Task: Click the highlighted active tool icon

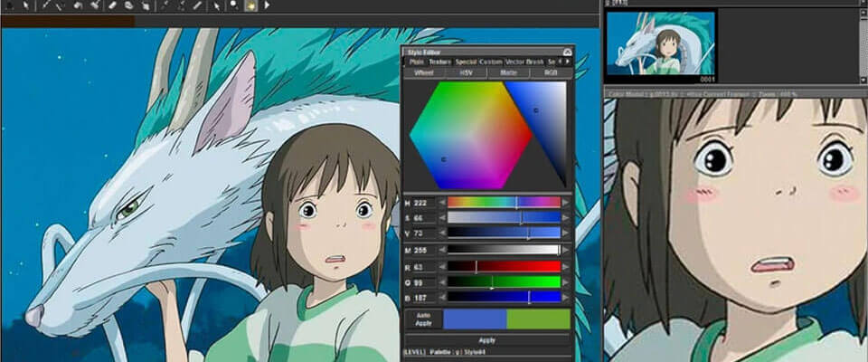Action: 250,5
